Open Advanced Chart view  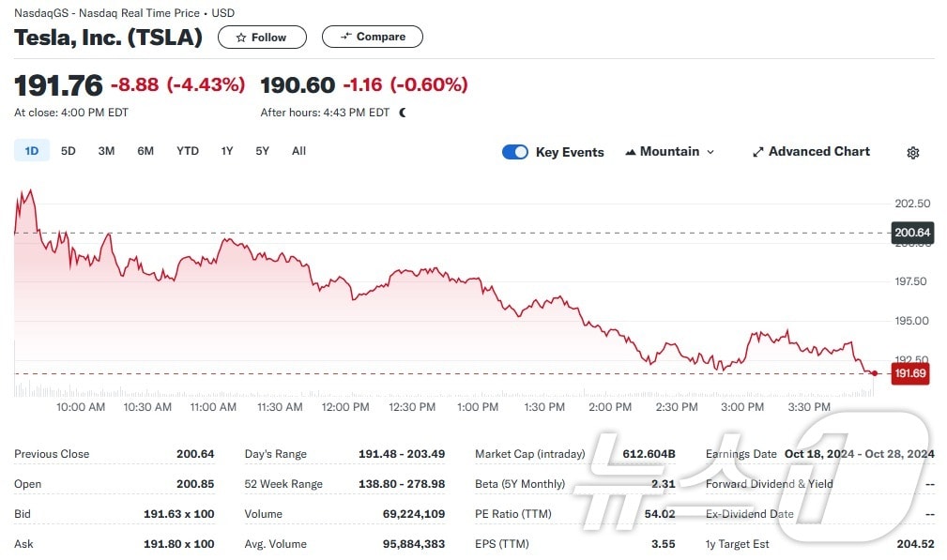click(x=810, y=151)
